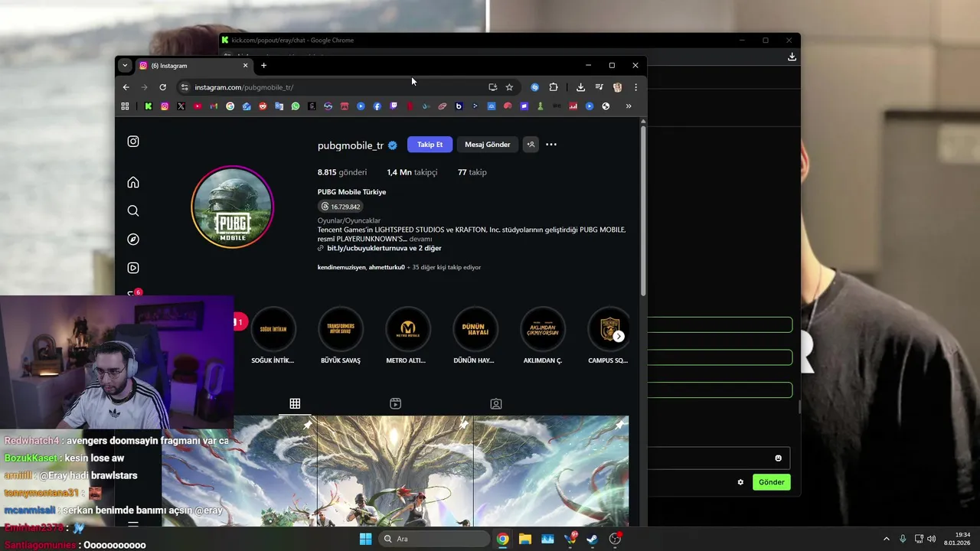
Task: Open a new Chrome tab
Action: point(263,66)
